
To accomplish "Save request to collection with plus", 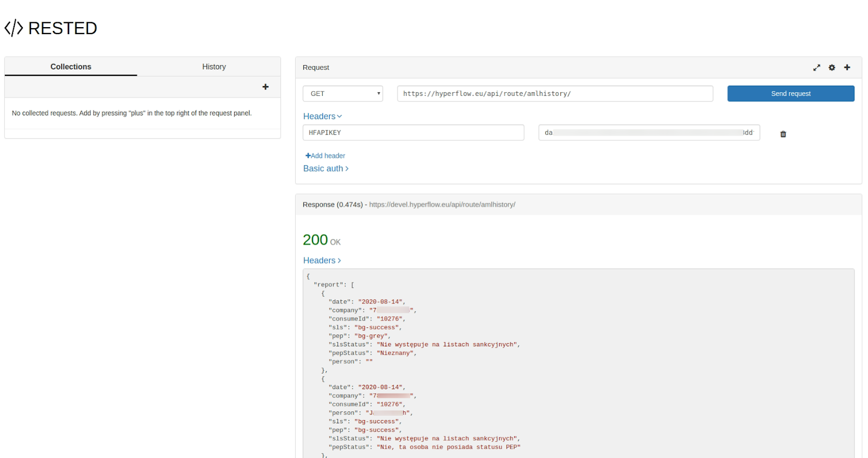I will coord(847,67).
